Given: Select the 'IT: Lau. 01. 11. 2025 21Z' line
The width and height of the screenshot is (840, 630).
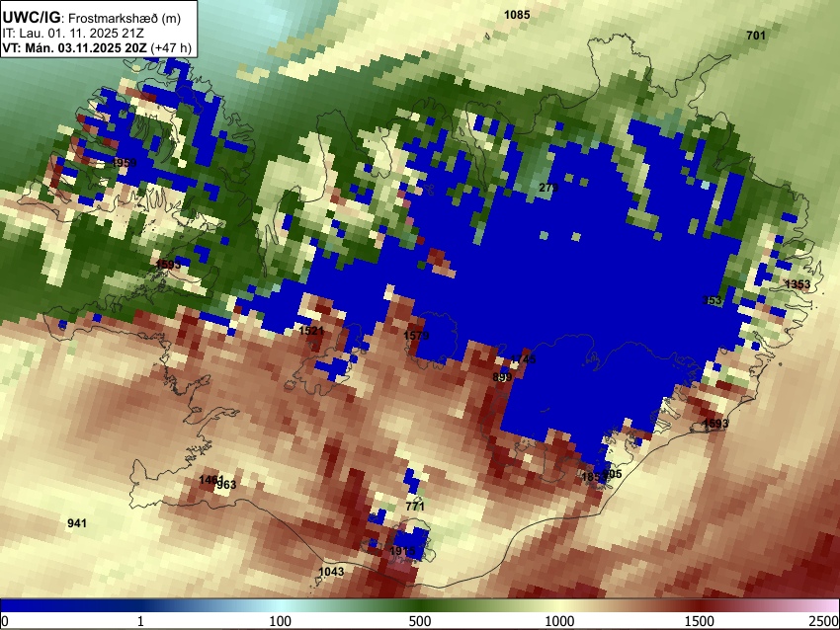Looking at the screenshot, I should coord(73,34).
